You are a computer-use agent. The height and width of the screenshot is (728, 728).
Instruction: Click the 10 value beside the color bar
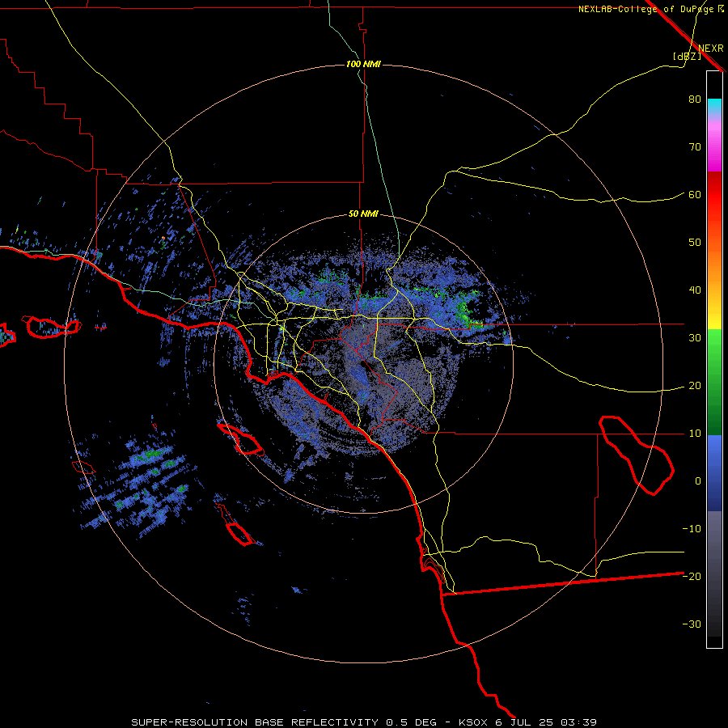(695, 434)
